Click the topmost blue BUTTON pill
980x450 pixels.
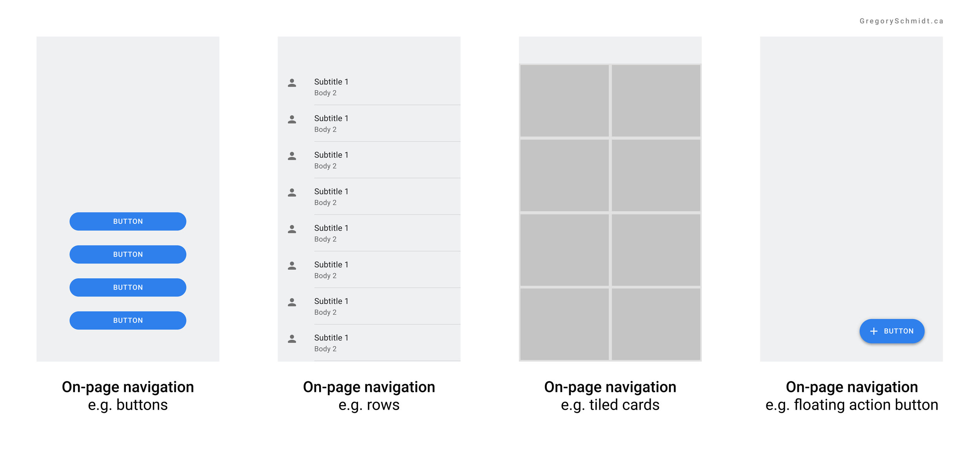click(x=128, y=221)
